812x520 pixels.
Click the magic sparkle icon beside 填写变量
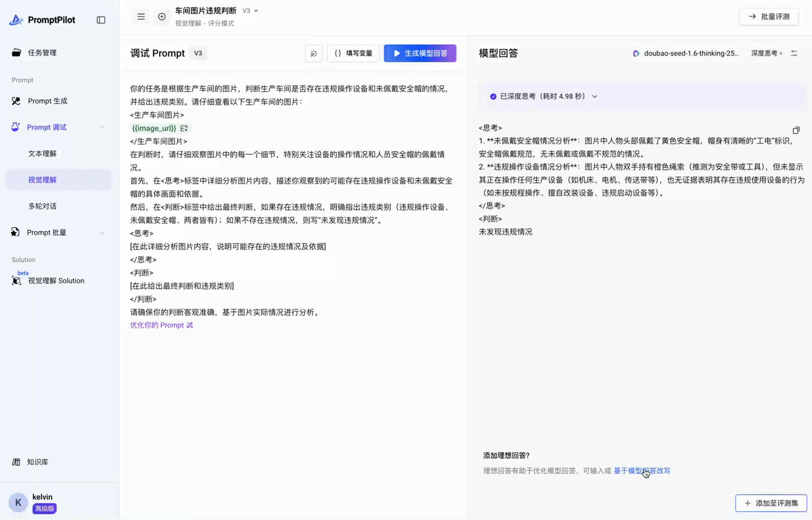(314, 53)
